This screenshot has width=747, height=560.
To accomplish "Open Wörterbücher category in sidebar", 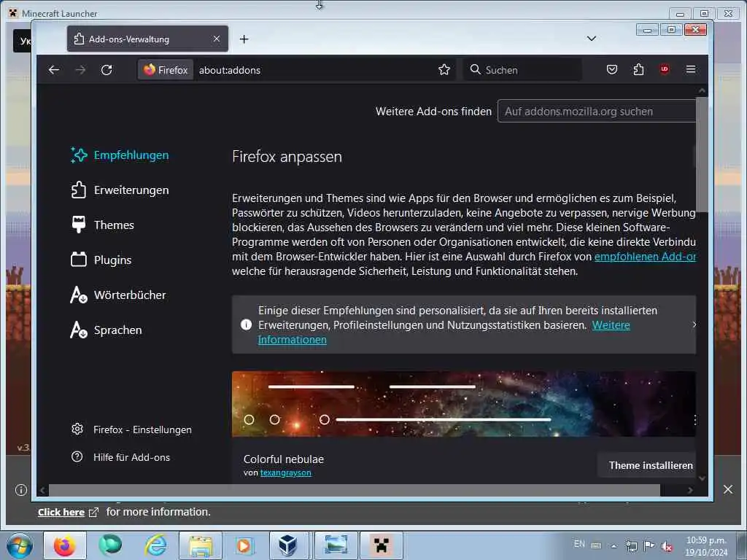I will click(118, 295).
